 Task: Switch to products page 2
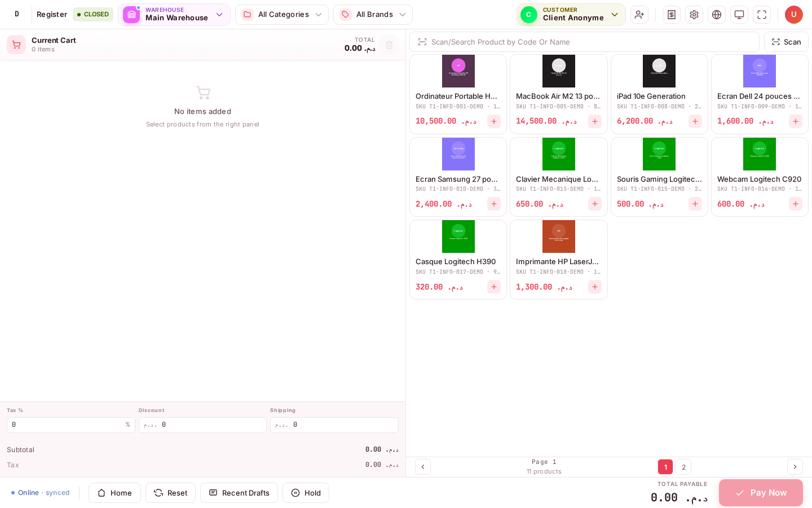tap(683, 467)
